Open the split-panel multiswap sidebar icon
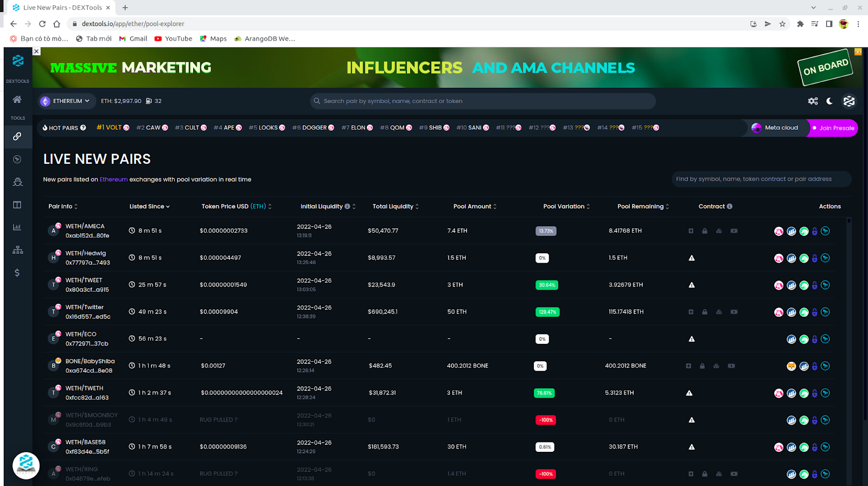Image resolution: width=868 pixels, height=486 pixels. [17, 204]
